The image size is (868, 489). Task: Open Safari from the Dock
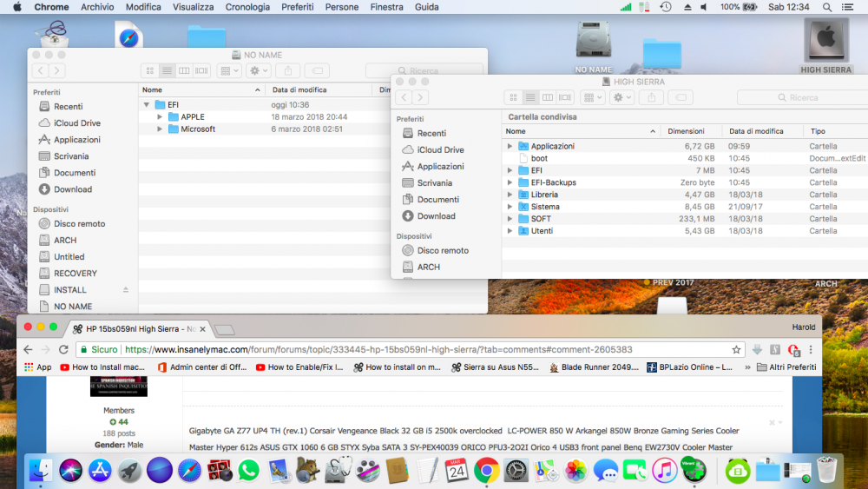[189, 471]
